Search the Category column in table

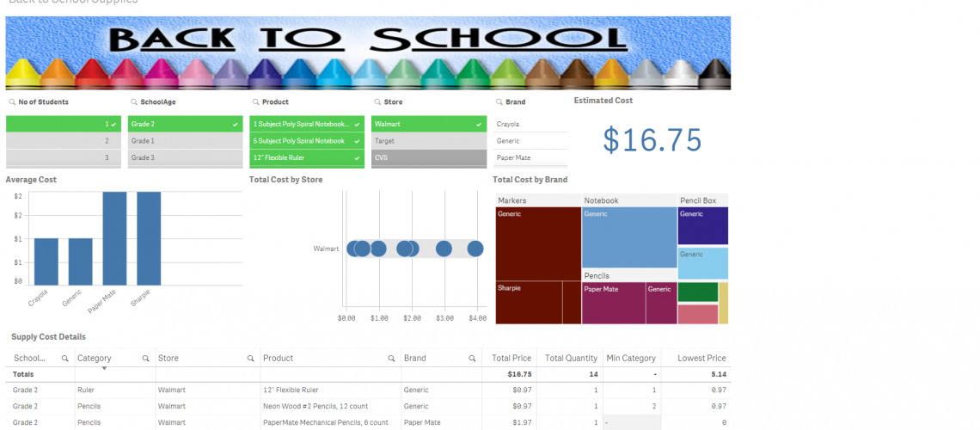point(145,359)
